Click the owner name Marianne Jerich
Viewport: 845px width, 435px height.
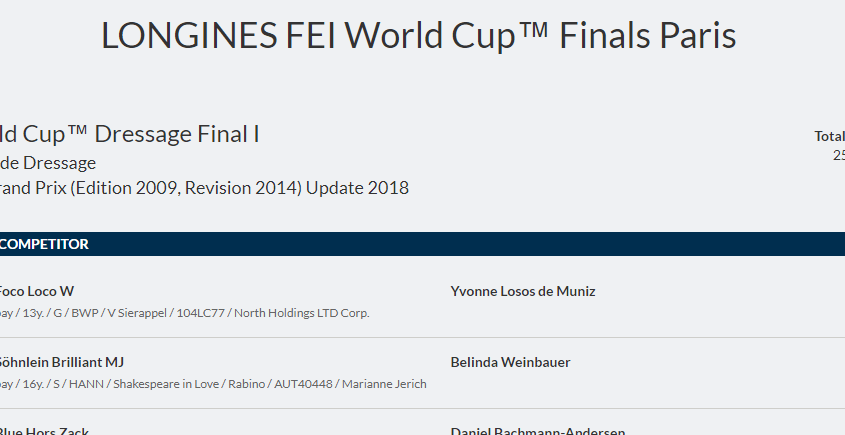point(385,384)
